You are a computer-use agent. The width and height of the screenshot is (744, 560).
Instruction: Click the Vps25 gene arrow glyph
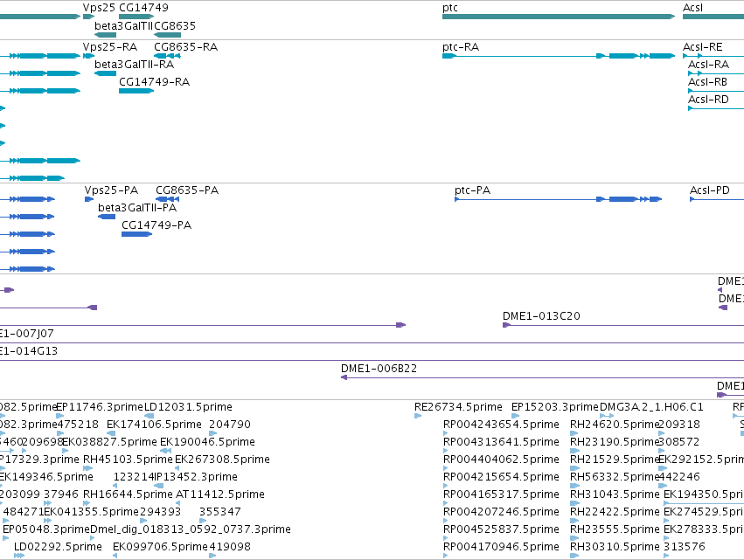coord(88,17)
